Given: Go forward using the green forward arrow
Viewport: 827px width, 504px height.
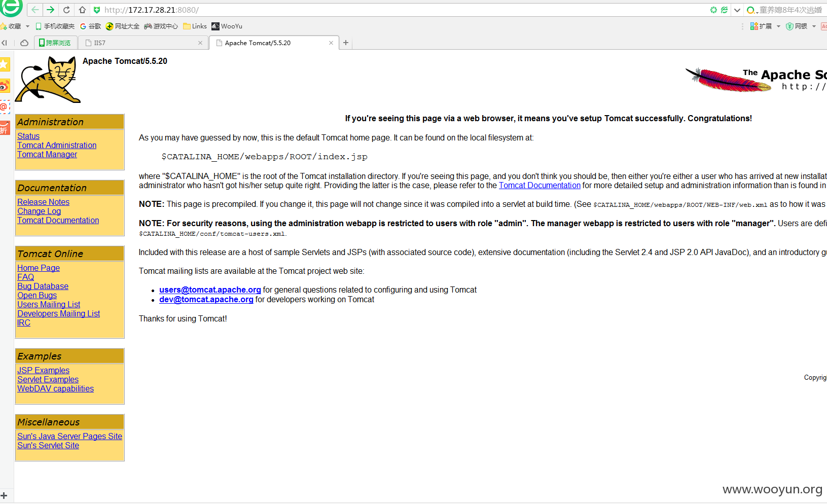Looking at the screenshot, I should click(50, 10).
